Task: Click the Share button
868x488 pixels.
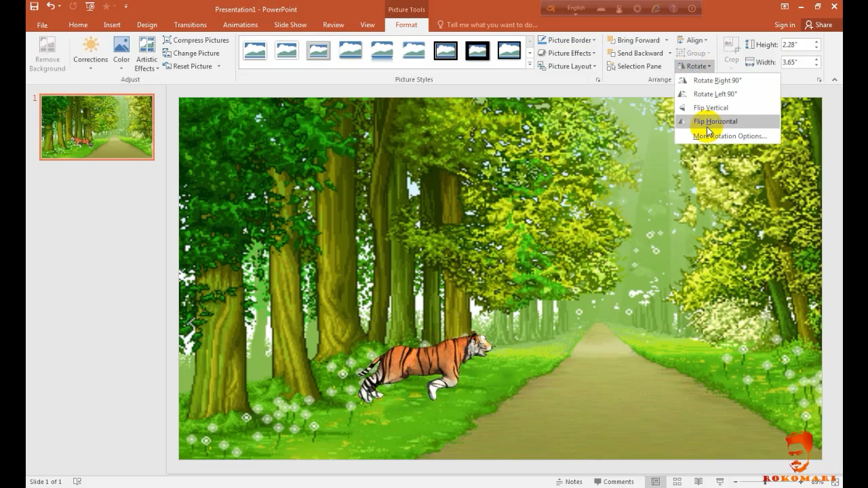Action: point(818,25)
